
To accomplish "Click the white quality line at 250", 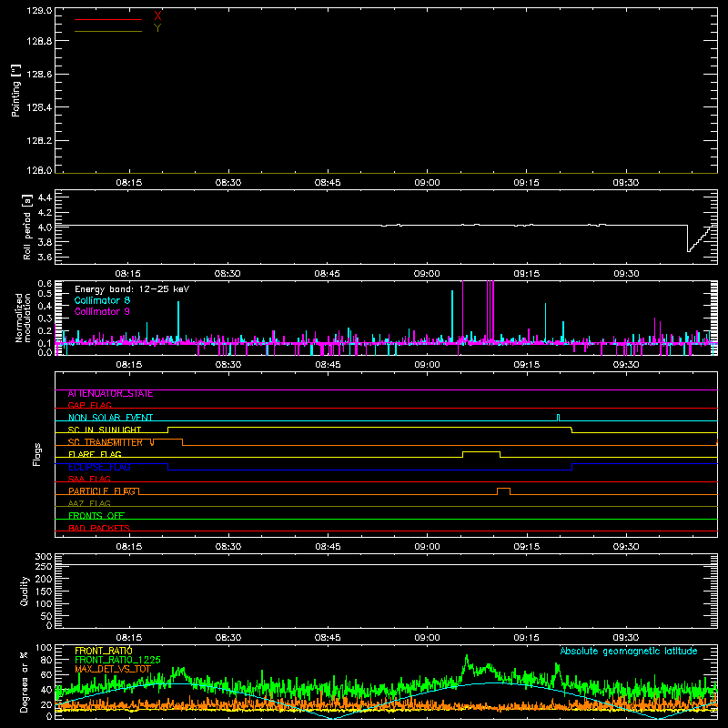I will coord(386,564).
